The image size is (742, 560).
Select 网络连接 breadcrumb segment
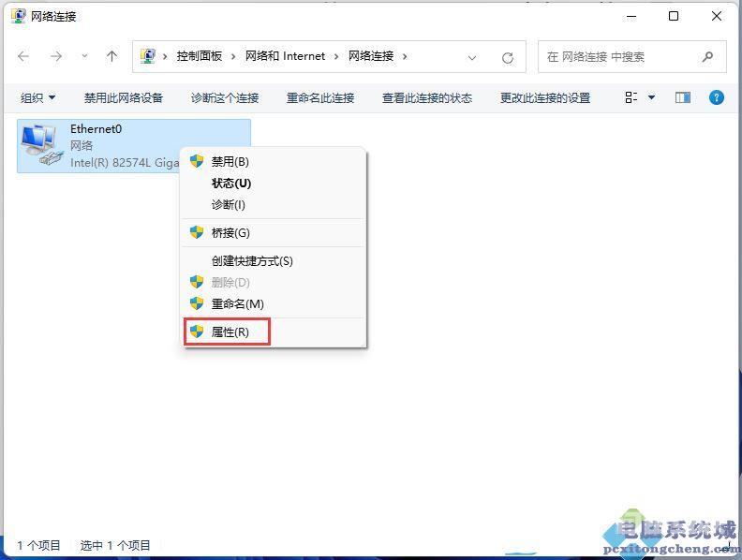(371, 56)
